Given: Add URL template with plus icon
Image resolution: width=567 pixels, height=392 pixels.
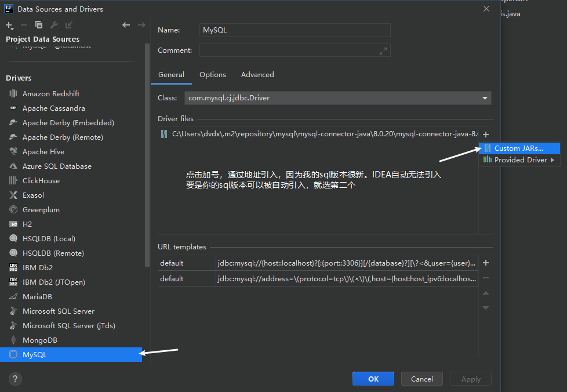Looking at the screenshot, I should coord(486,263).
